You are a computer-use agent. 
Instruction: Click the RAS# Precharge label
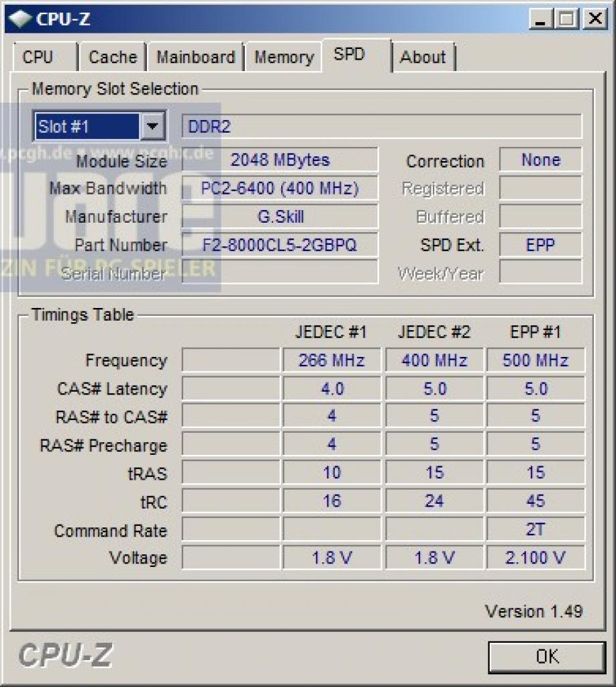(x=103, y=445)
